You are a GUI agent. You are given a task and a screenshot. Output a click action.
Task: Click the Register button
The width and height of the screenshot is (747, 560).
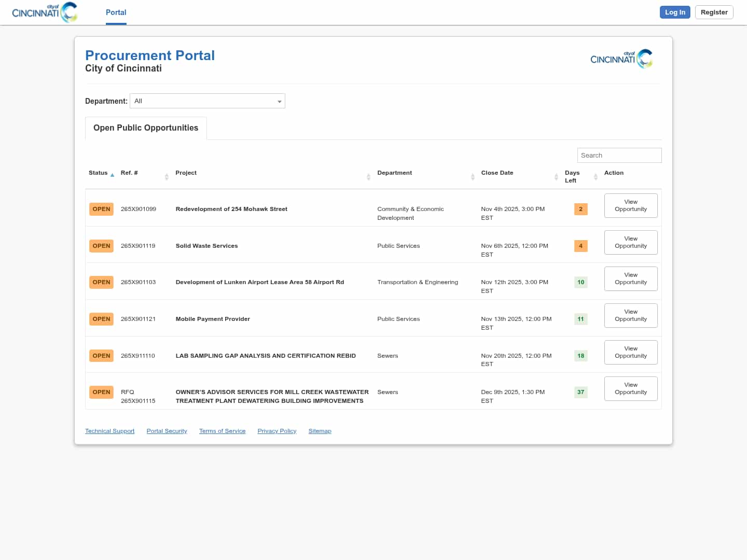(714, 12)
